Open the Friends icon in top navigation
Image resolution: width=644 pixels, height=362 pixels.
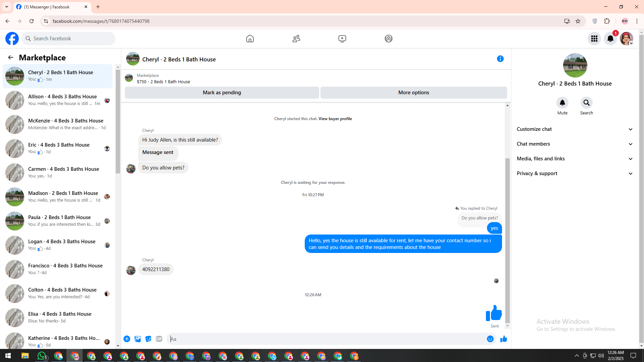pyautogui.click(x=296, y=39)
